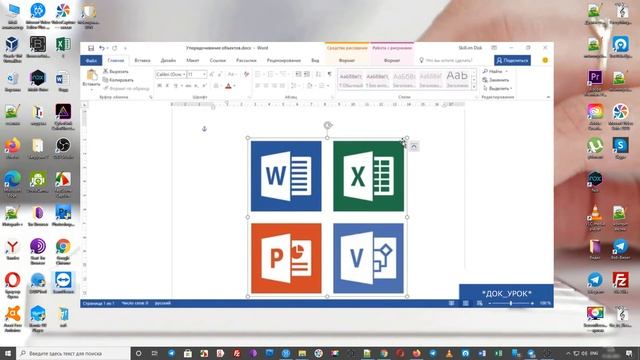Switch to the Вставка tab
The width and height of the screenshot is (640, 360).
(x=142, y=60)
